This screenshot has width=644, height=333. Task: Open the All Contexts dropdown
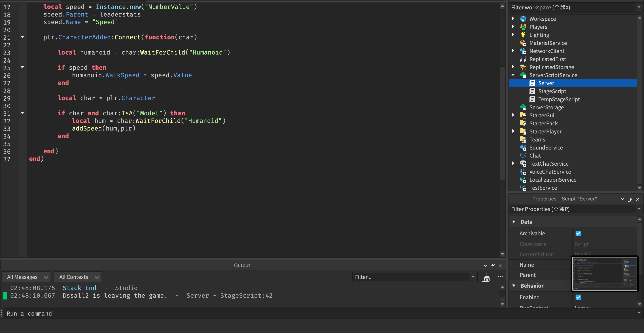(x=78, y=277)
